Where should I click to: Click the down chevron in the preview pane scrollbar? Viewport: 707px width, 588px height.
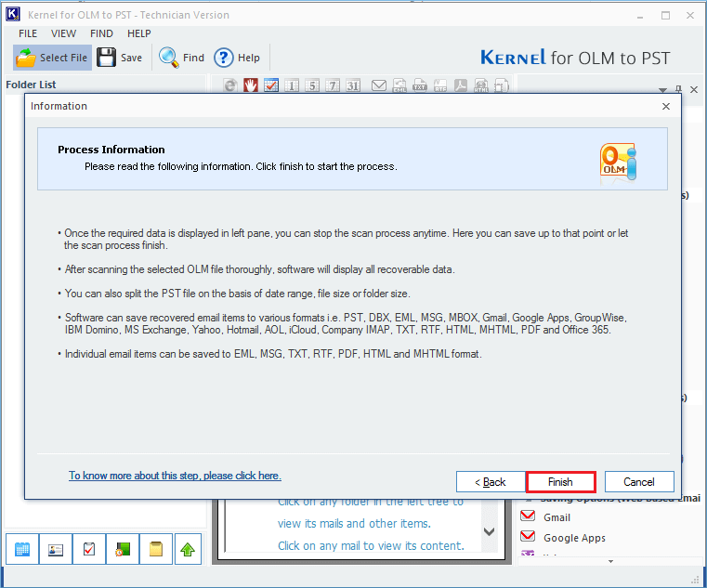tap(490, 531)
